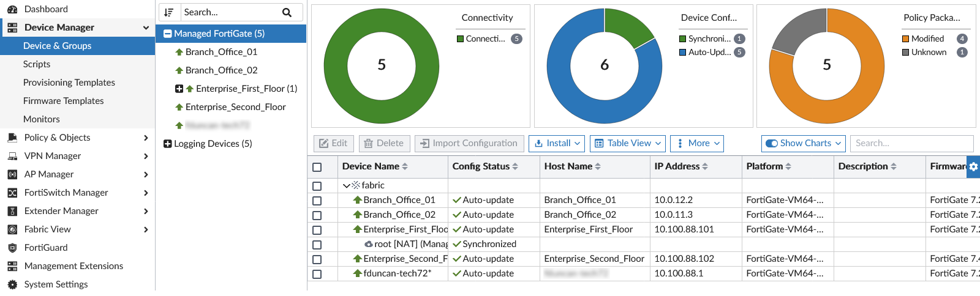This screenshot has height=296, width=980.
Task: Expand the Logging Devices group
Action: [167, 144]
